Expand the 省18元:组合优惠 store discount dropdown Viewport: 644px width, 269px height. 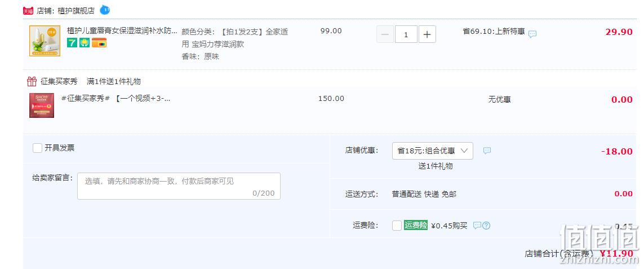click(433, 151)
